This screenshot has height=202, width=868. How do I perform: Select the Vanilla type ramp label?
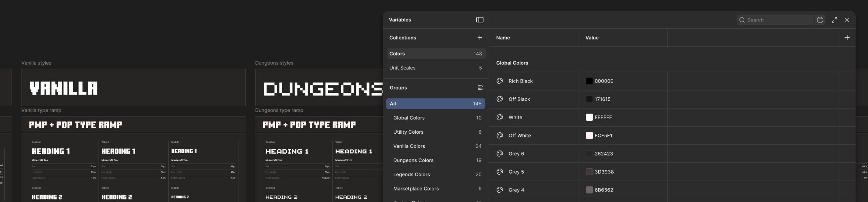pos(41,110)
